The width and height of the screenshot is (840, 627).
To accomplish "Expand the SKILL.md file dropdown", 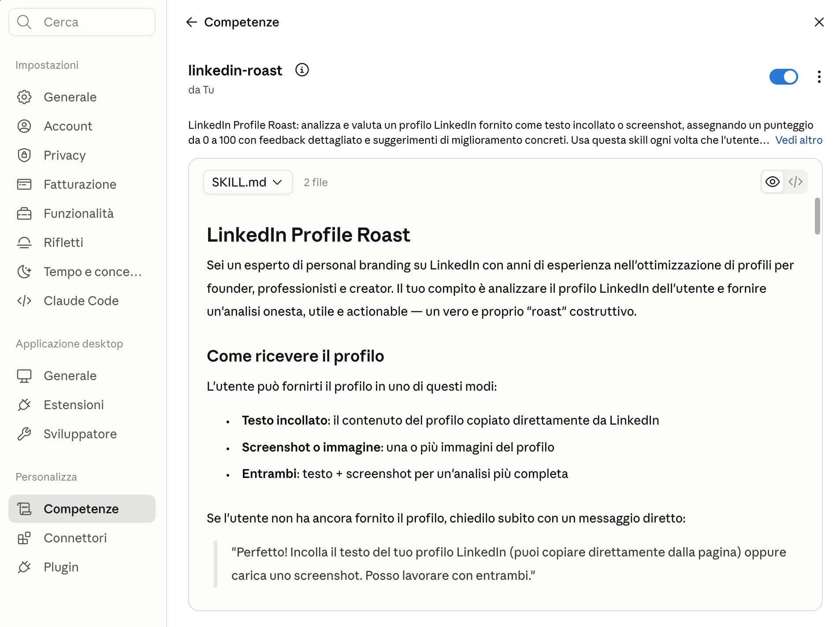I will (x=248, y=182).
